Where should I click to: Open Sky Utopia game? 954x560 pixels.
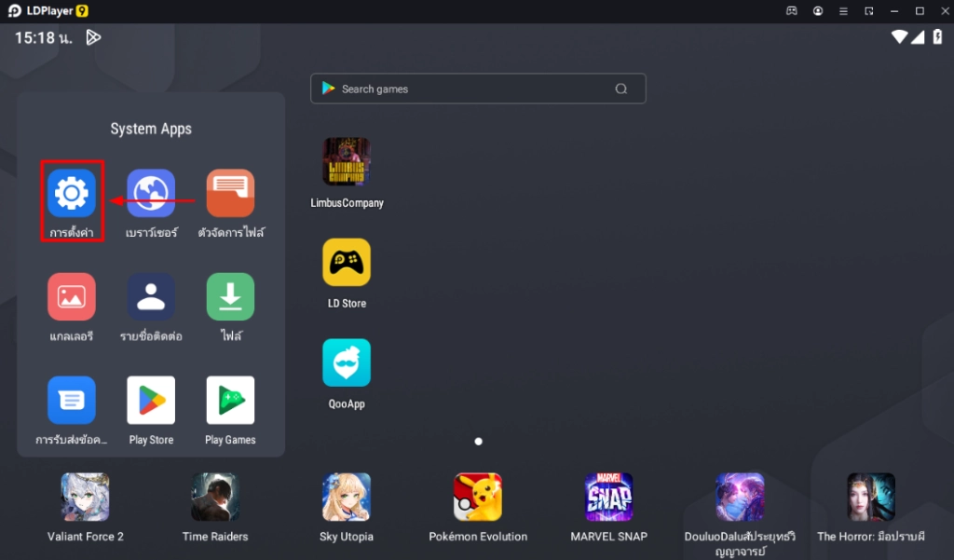347,498
